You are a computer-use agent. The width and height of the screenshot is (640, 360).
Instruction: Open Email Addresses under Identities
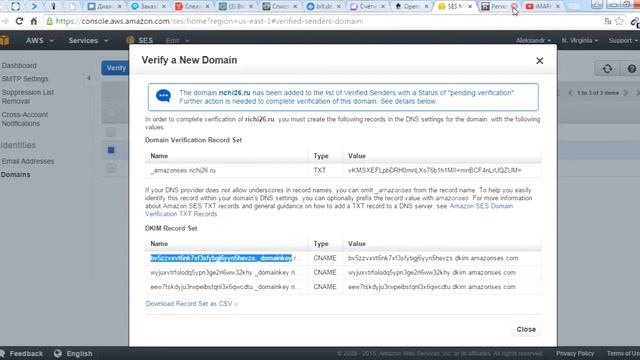pos(28,161)
